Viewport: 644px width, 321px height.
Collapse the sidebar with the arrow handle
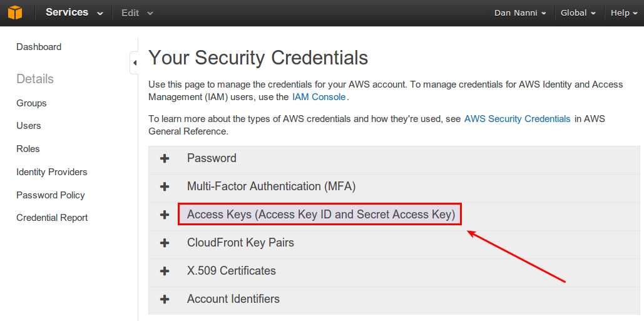[x=135, y=63]
